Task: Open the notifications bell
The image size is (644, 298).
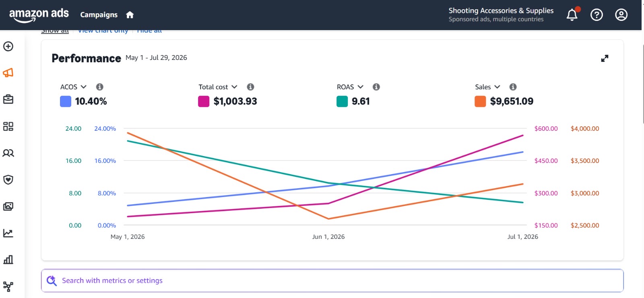Action: tap(572, 15)
